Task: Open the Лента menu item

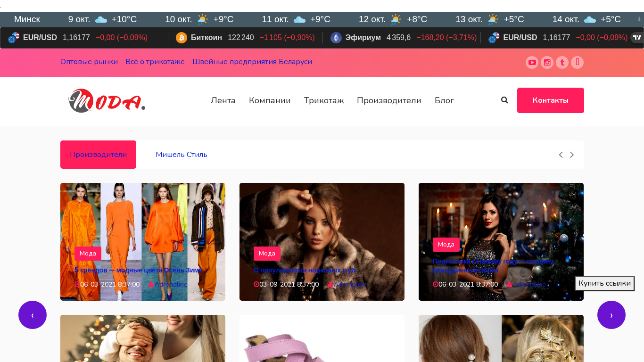Action: 223,100
